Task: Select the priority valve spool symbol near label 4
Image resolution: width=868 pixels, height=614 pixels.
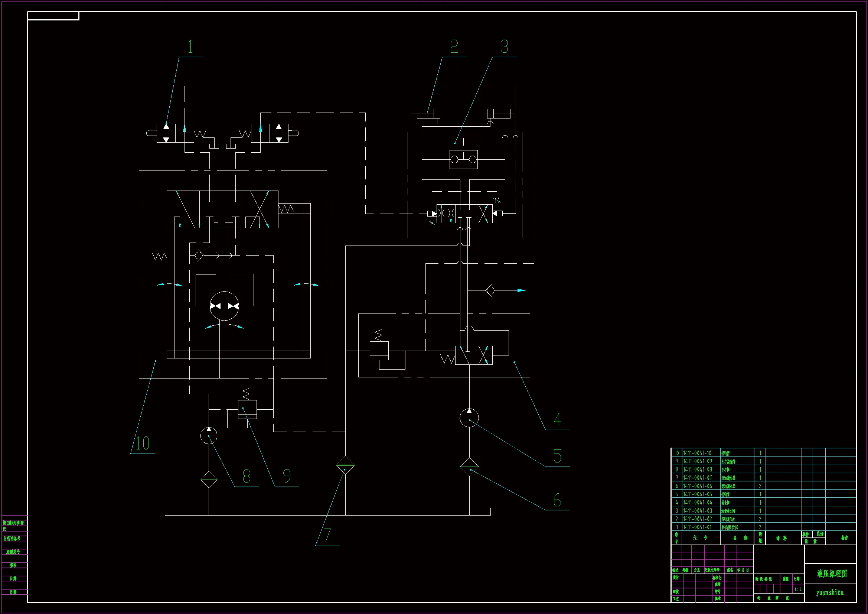Action: click(x=474, y=355)
